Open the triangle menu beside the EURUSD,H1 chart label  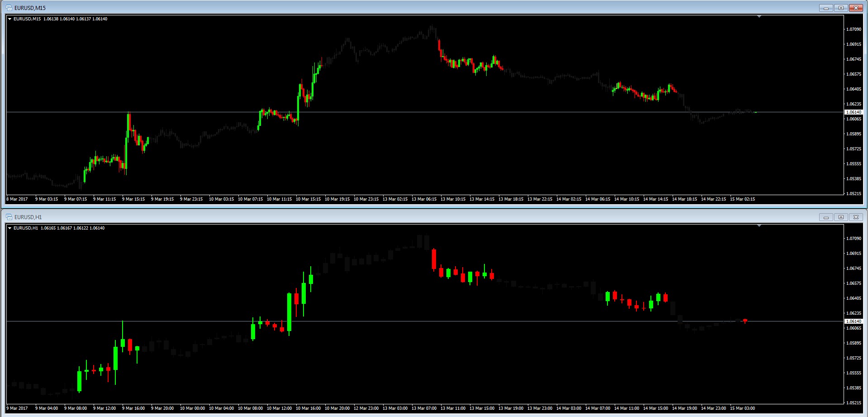[10, 228]
